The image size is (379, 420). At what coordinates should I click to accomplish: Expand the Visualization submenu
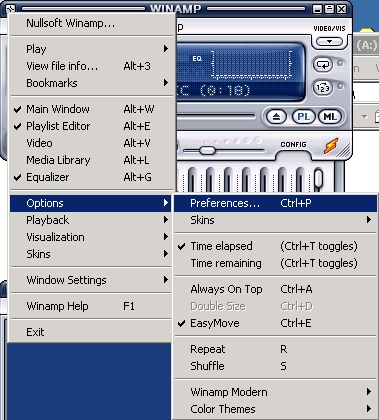click(x=91, y=237)
